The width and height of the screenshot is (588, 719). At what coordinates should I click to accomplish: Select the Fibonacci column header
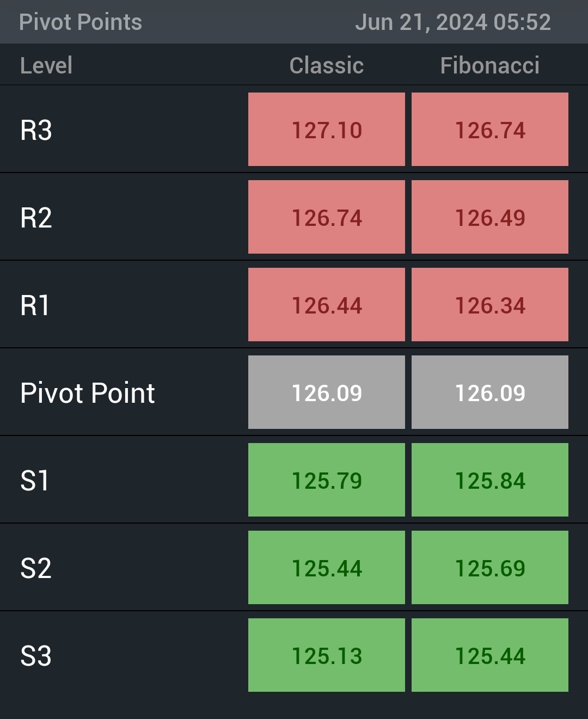(x=490, y=65)
